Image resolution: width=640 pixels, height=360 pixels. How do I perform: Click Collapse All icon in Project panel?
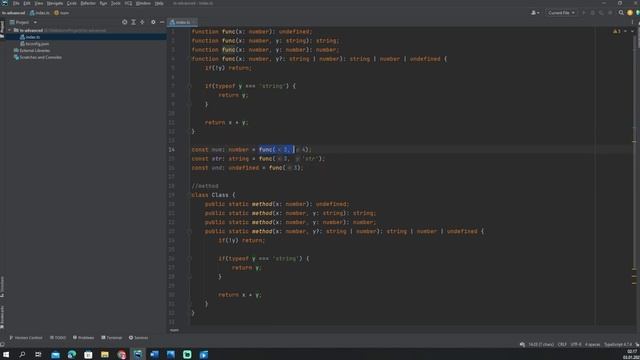pos(142,22)
